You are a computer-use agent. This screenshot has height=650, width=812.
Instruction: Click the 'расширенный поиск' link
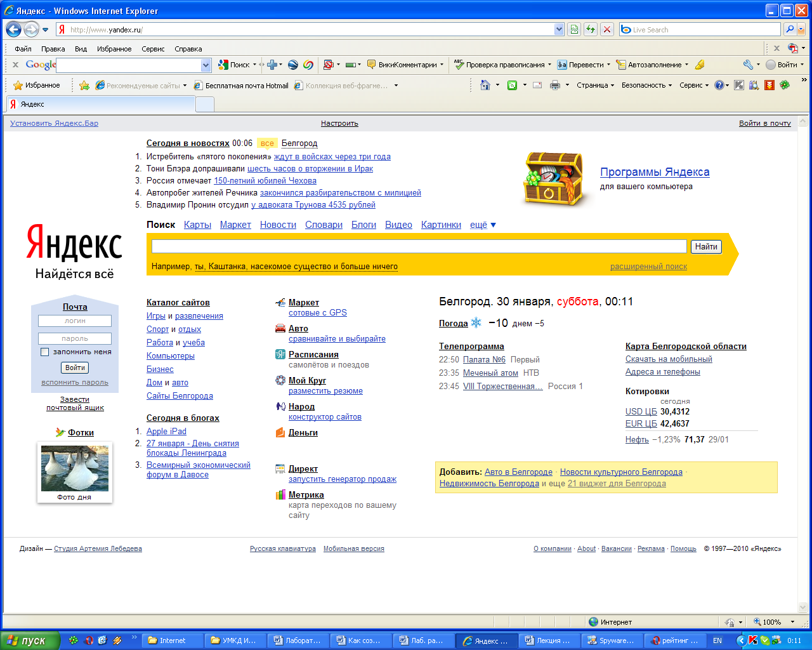coord(648,267)
